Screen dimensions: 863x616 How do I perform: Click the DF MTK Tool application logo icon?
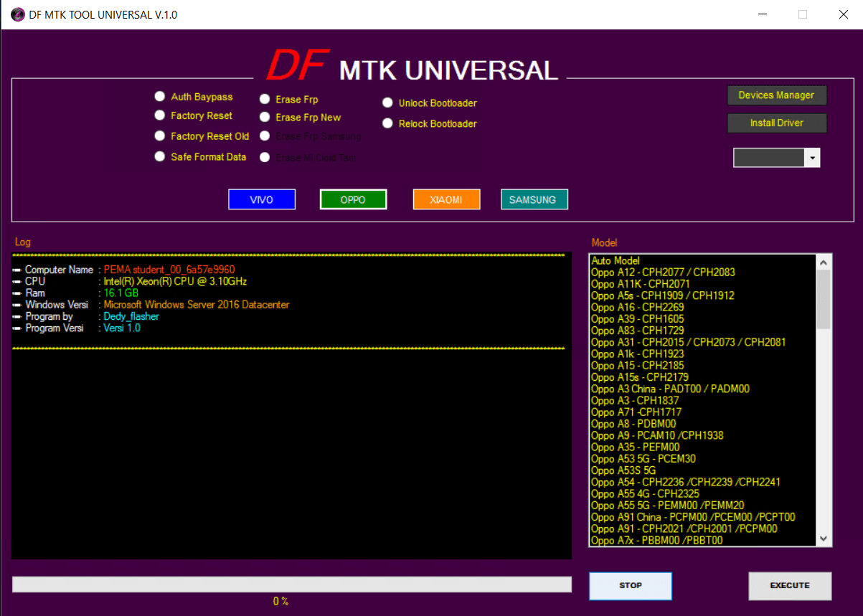click(16, 14)
